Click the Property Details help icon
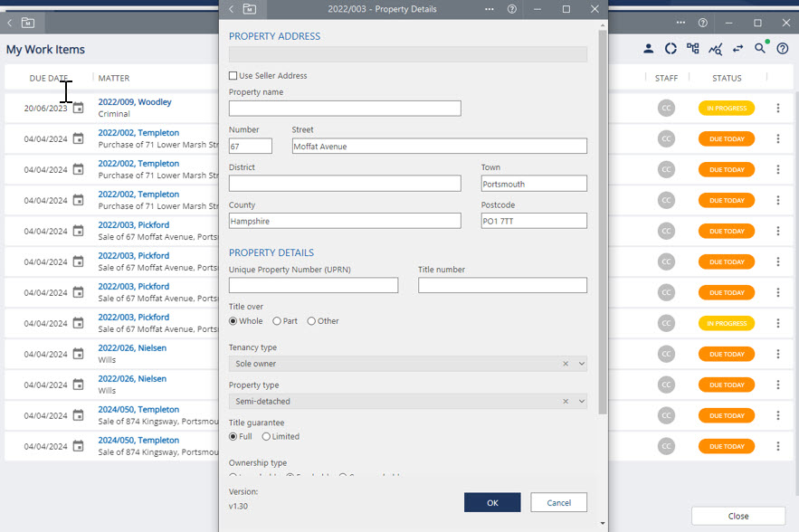This screenshot has height=532, width=799. point(512,9)
